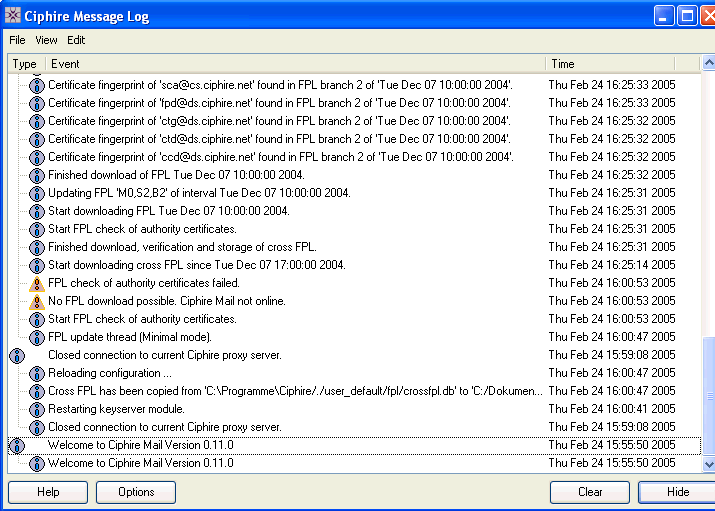The image size is (715, 511).
Task: Click the scrollbar up arrow
Action: click(x=709, y=63)
